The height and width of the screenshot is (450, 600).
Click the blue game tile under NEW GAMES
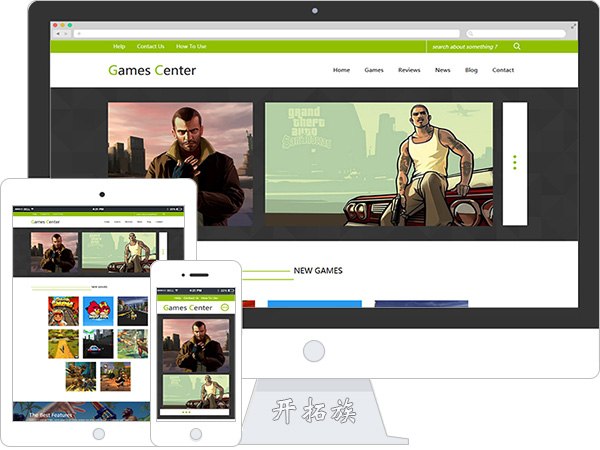tap(315, 304)
